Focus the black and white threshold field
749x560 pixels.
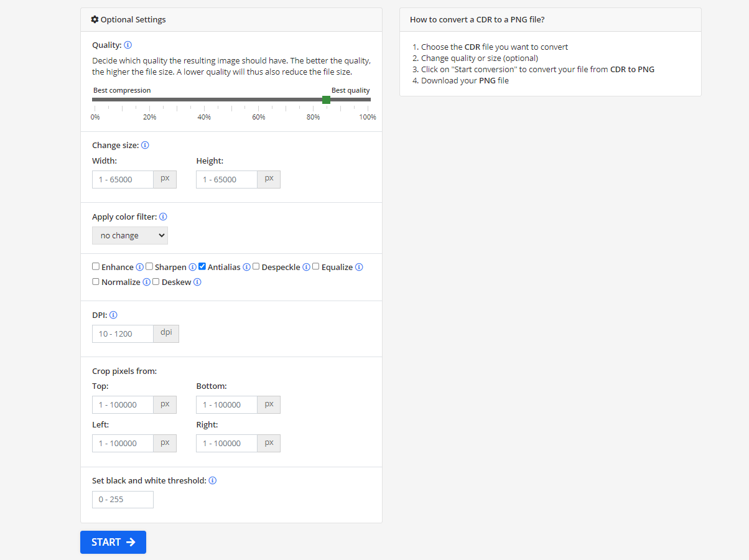(x=123, y=499)
